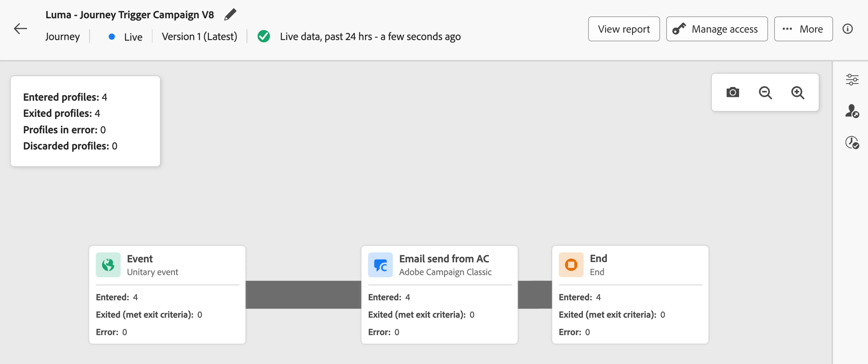Zoom in the journey canvas
Image resolution: width=868 pixels, height=364 pixels.
[x=797, y=93]
